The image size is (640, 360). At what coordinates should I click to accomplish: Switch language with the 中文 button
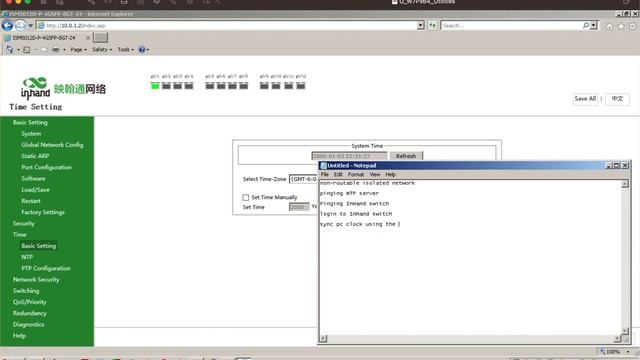point(617,99)
